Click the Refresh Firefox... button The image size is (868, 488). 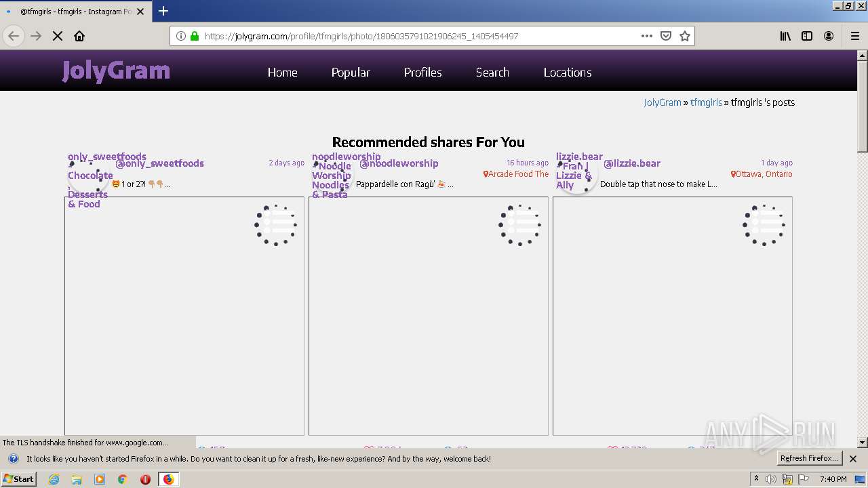coord(810,458)
